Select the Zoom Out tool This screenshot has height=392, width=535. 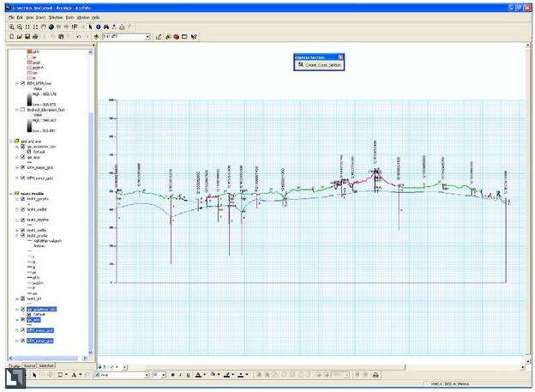pyautogui.click(x=20, y=27)
